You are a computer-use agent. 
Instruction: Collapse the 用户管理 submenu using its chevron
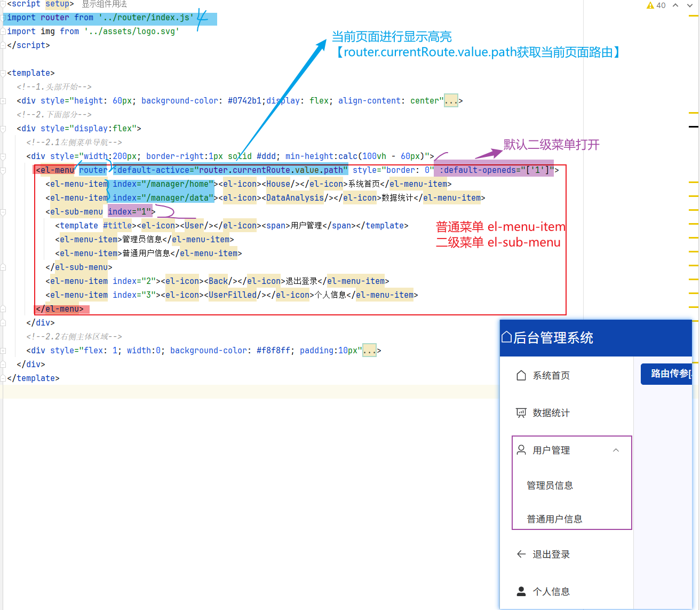click(616, 450)
